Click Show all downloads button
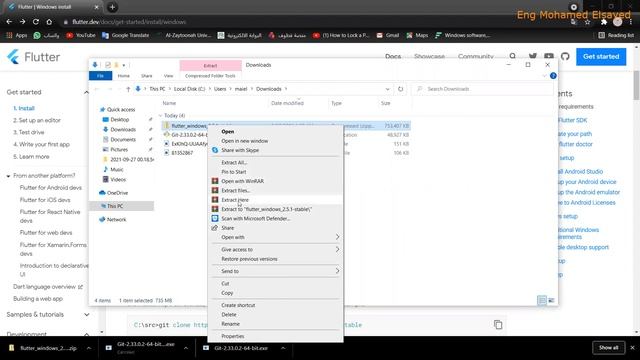The height and width of the screenshot is (360, 640). tap(608, 348)
